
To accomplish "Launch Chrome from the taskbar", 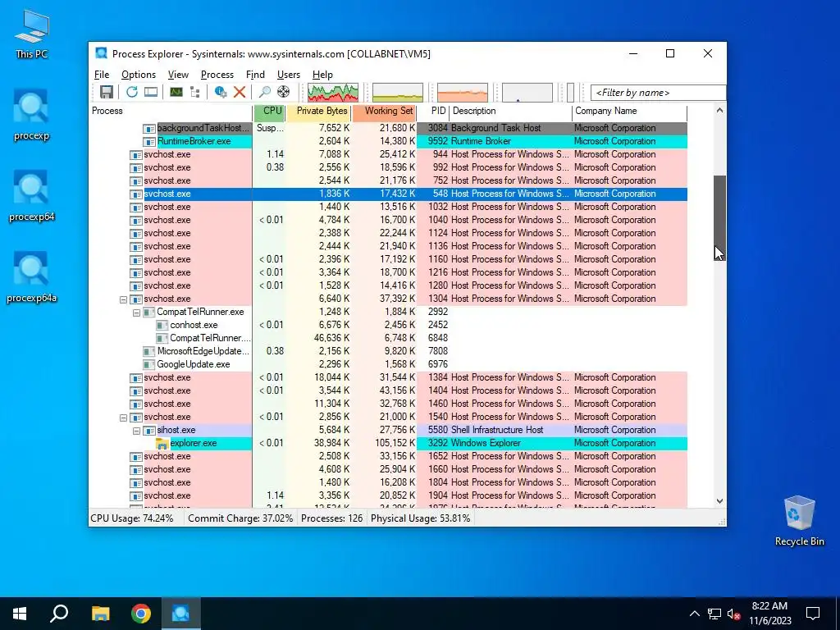I will click(x=141, y=614).
